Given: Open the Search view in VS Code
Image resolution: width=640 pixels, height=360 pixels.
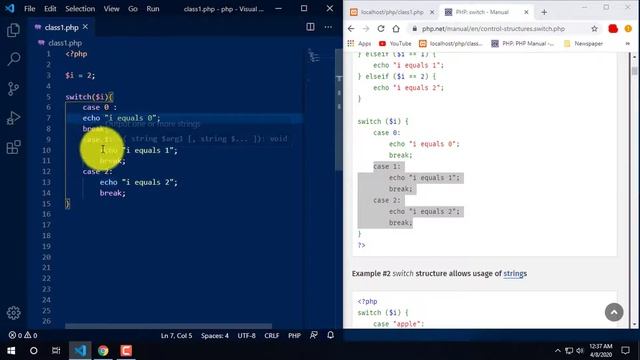Looking at the screenshot, I should [x=13, y=59].
